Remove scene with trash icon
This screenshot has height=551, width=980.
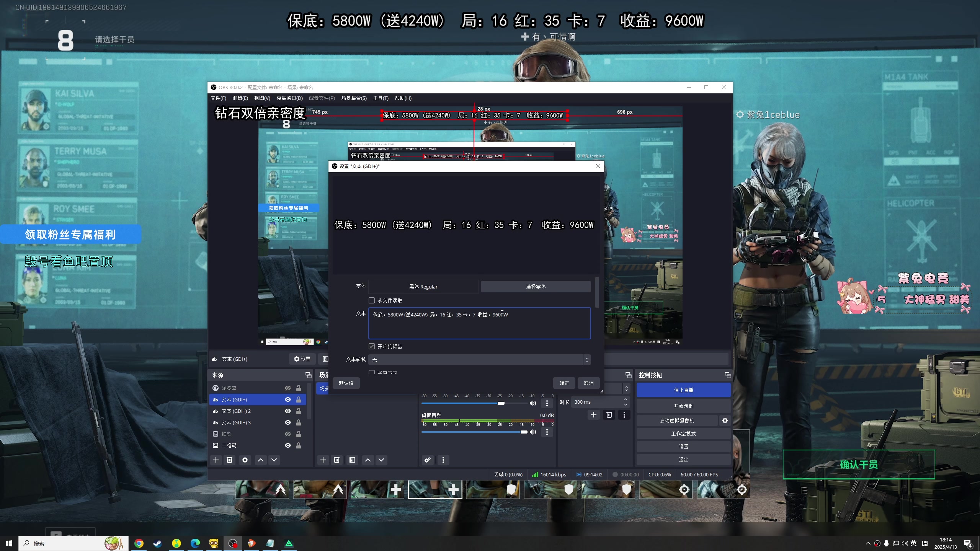pos(337,460)
